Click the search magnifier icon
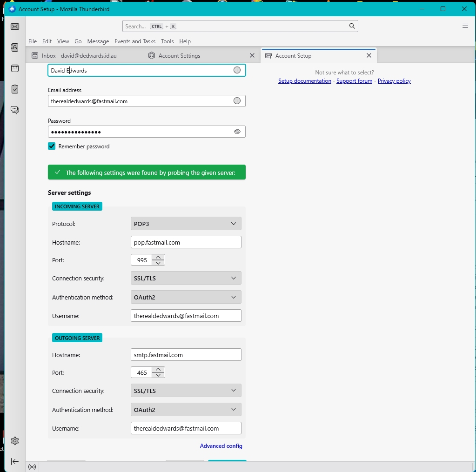Viewport: 476px width, 472px height. [352, 26]
